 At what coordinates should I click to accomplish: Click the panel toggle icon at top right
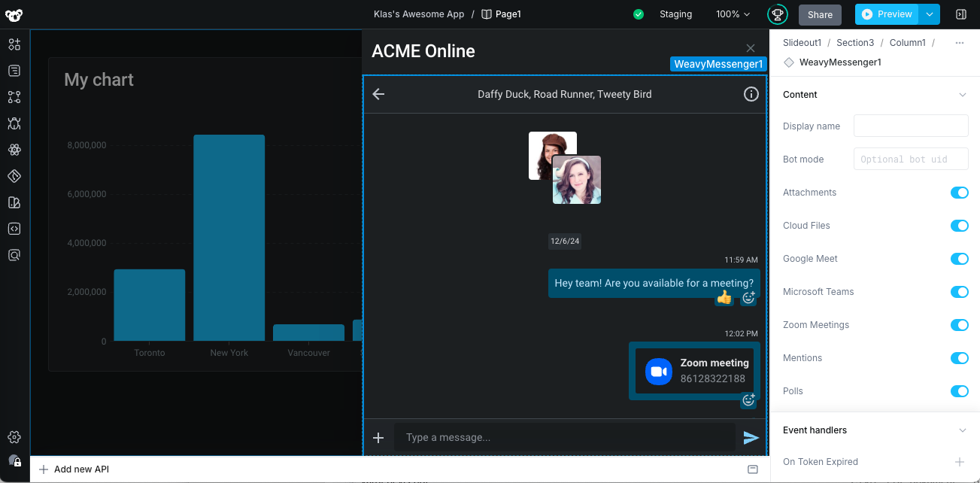tap(960, 14)
